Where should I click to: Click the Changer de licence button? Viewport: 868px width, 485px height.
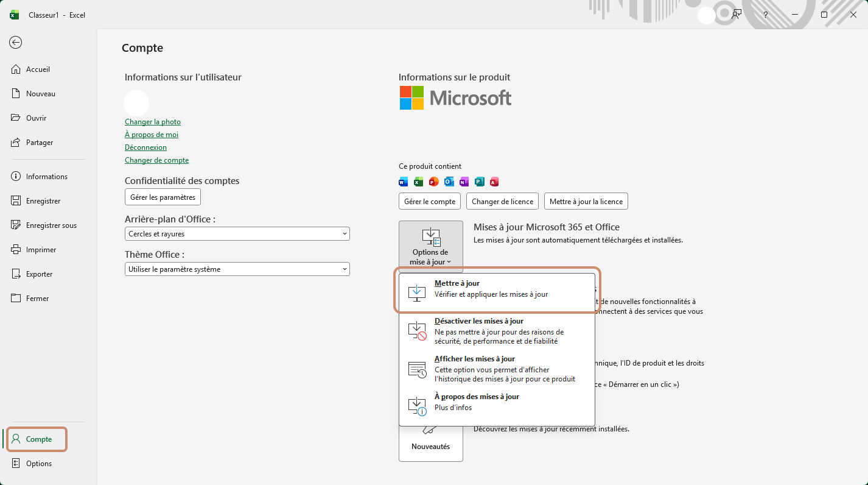point(502,202)
